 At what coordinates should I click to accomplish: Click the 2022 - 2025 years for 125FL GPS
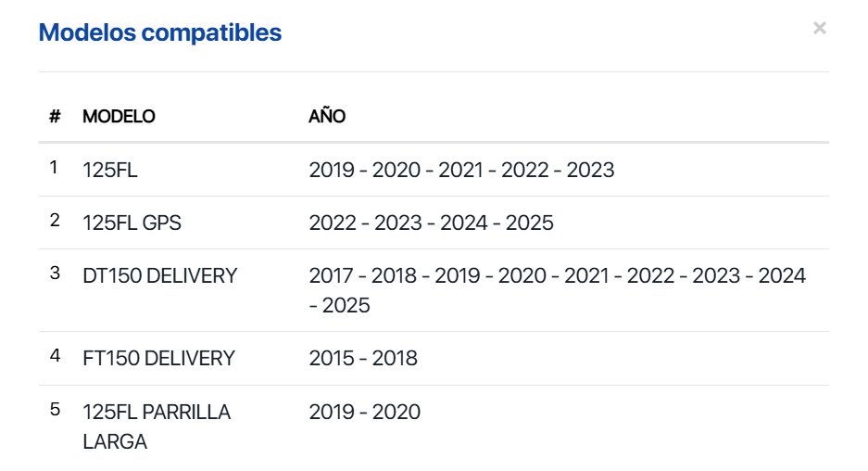click(431, 223)
